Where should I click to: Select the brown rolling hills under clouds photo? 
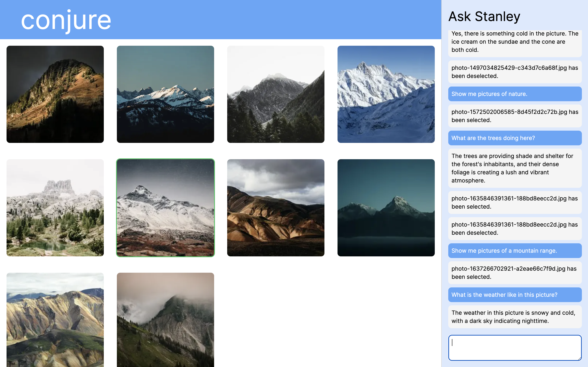coord(276,208)
